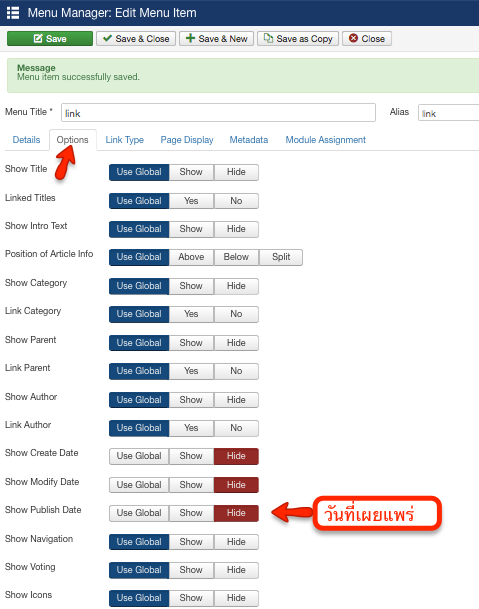The height and width of the screenshot is (609, 479).
Task: Set Show Icons to Hide
Action: click(x=236, y=598)
